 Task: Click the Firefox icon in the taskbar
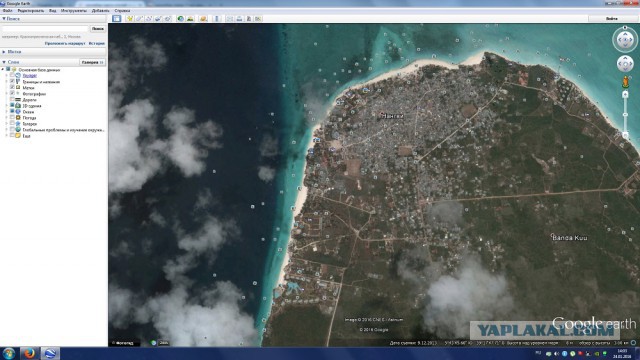coord(29,353)
